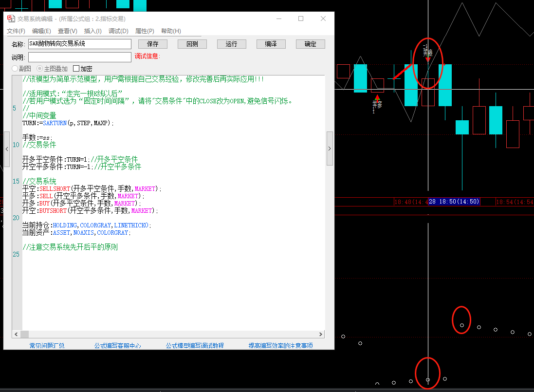Focus the 说明 description input field
534x392 pixels.
[x=80, y=57]
